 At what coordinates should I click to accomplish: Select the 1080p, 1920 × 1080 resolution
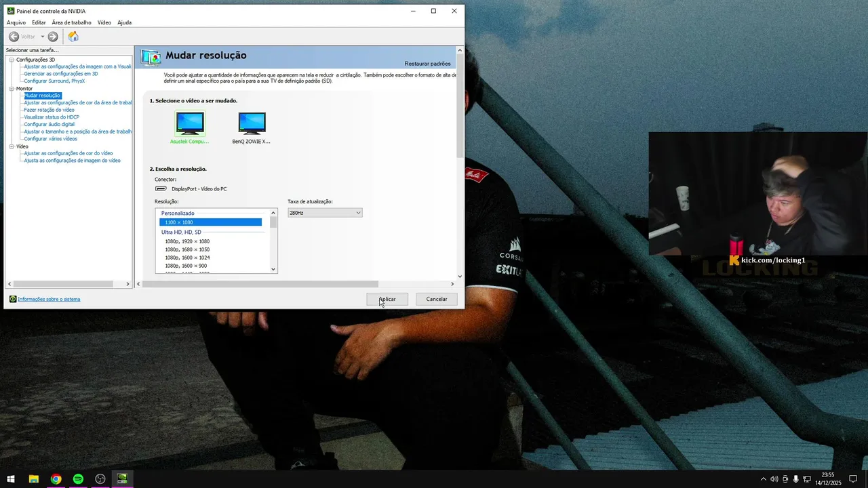pyautogui.click(x=187, y=241)
